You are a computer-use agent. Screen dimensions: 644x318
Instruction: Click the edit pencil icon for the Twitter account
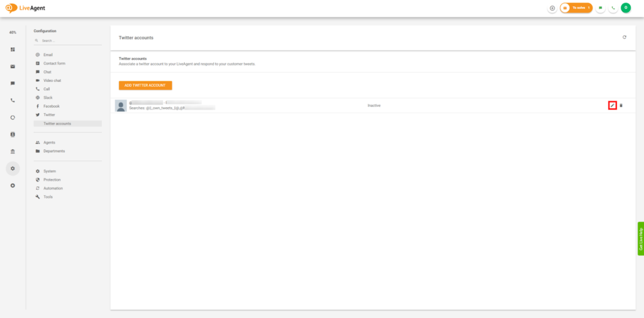(612, 105)
